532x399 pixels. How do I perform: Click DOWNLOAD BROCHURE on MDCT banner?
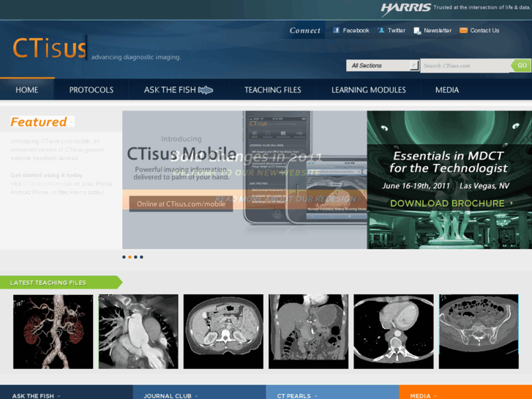(x=452, y=203)
